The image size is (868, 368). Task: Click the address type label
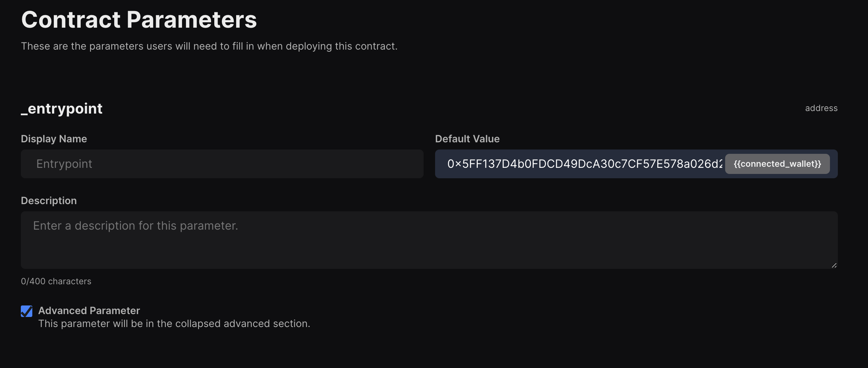[821, 108]
